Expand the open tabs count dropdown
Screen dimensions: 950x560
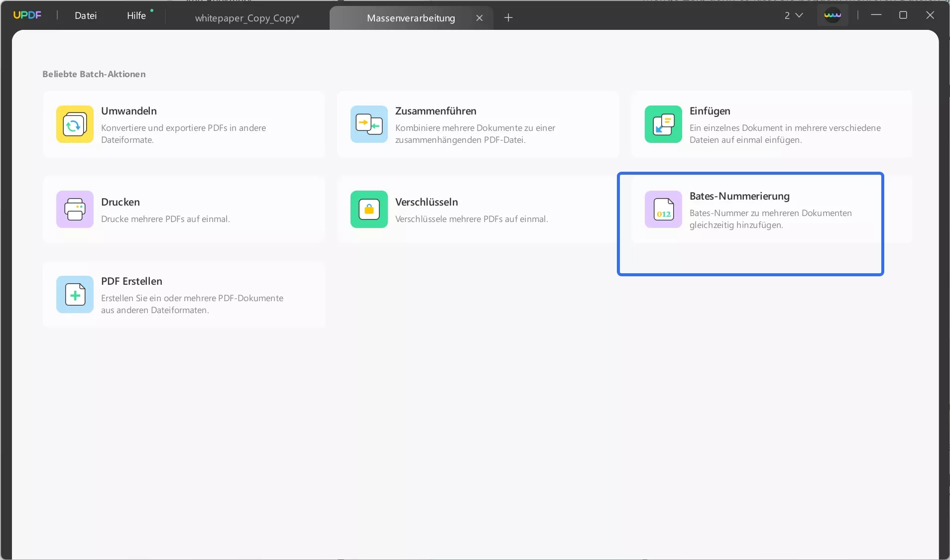tap(794, 15)
